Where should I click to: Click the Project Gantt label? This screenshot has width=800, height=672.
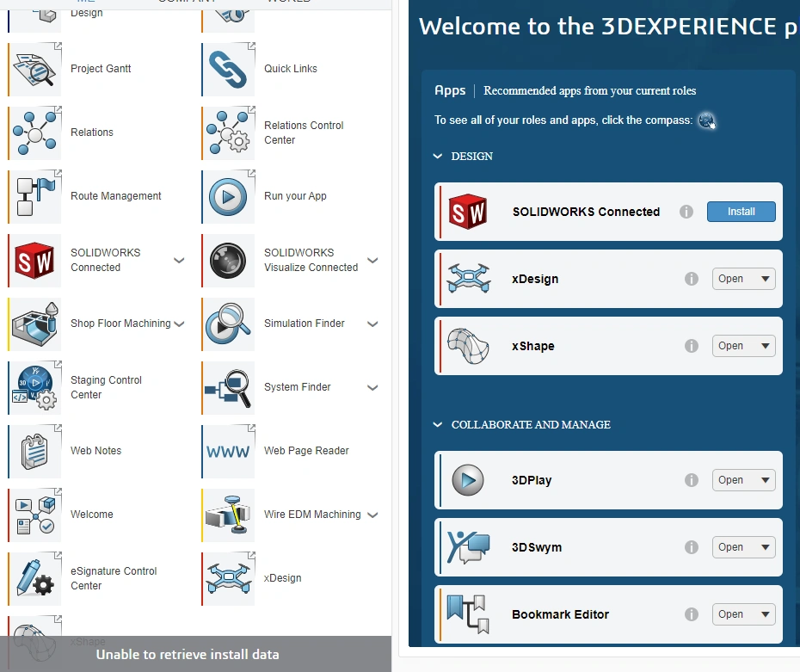(101, 69)
